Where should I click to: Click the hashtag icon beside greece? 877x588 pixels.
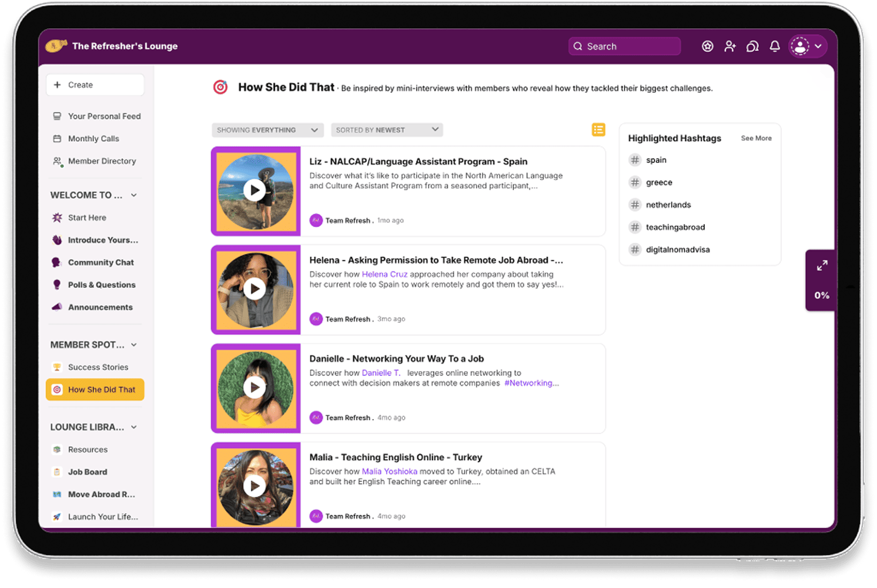pos(635,182)
